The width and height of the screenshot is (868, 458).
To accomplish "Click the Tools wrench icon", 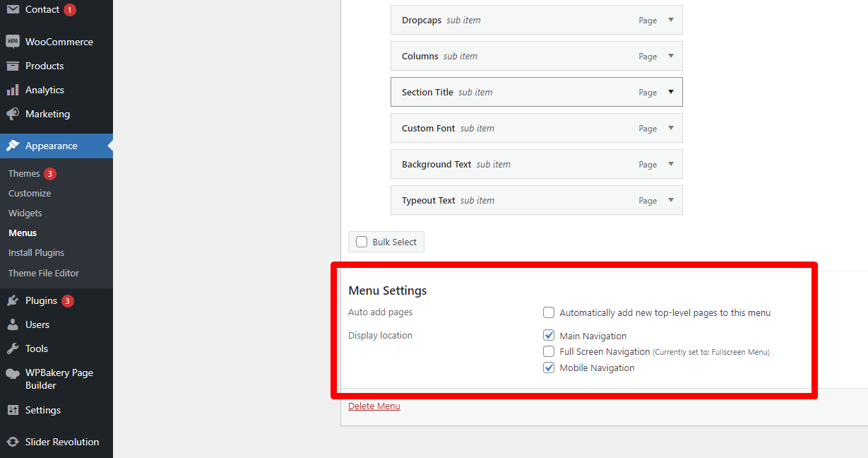I will pyautogui.click(x=13, y=348).
